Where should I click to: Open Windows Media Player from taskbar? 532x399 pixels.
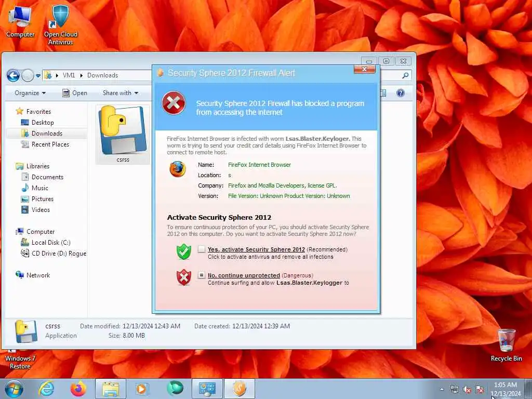pos(141,389)
